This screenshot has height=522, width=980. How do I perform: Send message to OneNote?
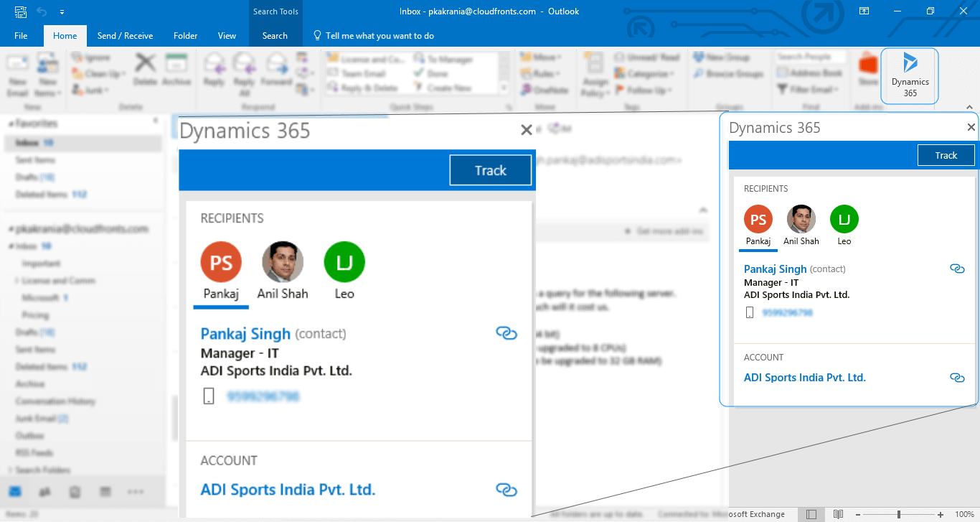pyautogui.click(x=543, y=90)
